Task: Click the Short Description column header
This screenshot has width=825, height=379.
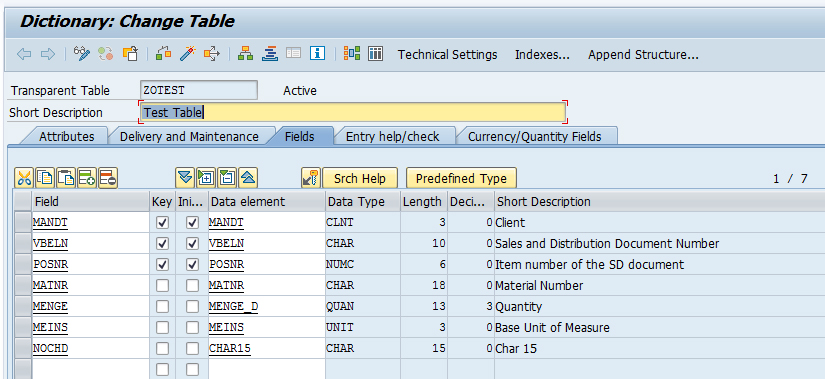Action: click(x=659, y=202)
